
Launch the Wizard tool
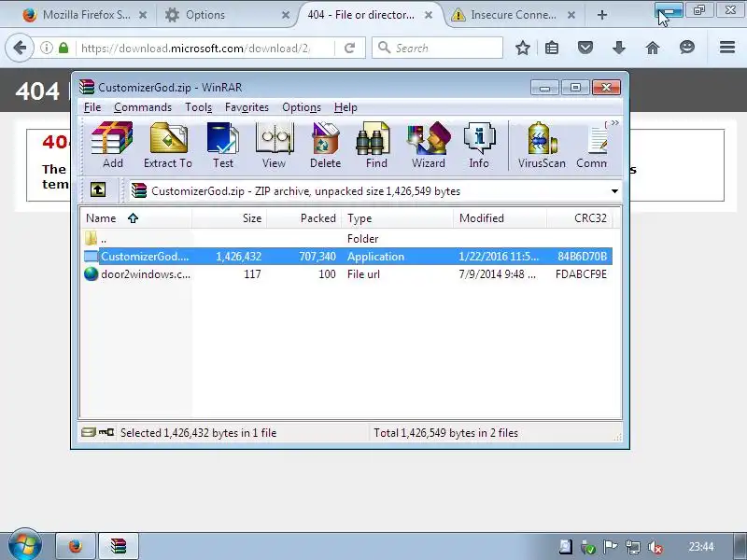pos(429,145)
